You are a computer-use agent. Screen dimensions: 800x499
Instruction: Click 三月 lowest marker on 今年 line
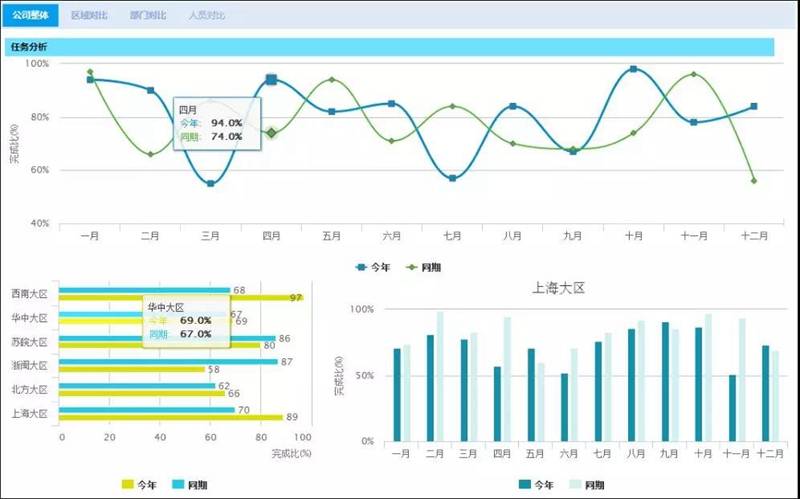tap(210, 183)
